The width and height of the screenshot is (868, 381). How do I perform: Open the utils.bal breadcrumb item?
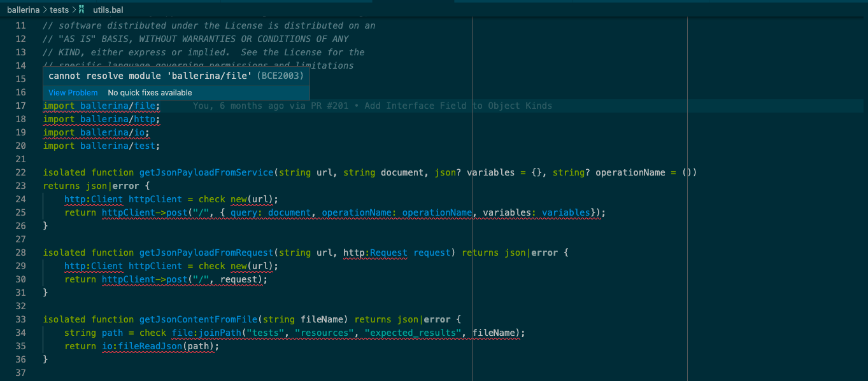click(108, 10)
